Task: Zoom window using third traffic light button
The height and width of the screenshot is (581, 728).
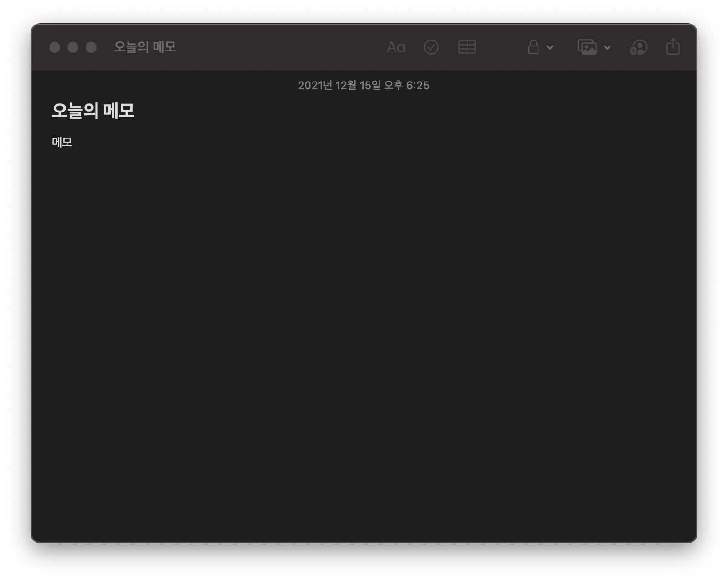Action: (x=91, y=47)
